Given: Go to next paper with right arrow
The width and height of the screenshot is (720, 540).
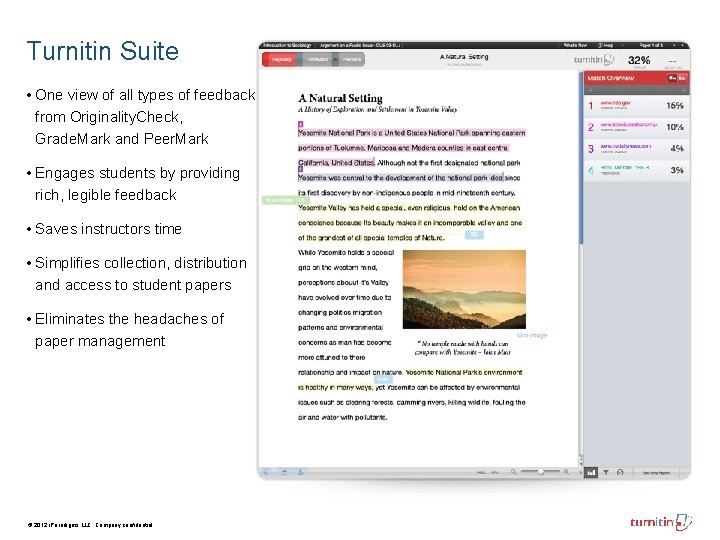Looking at the screenshot, I should point(682,45).
